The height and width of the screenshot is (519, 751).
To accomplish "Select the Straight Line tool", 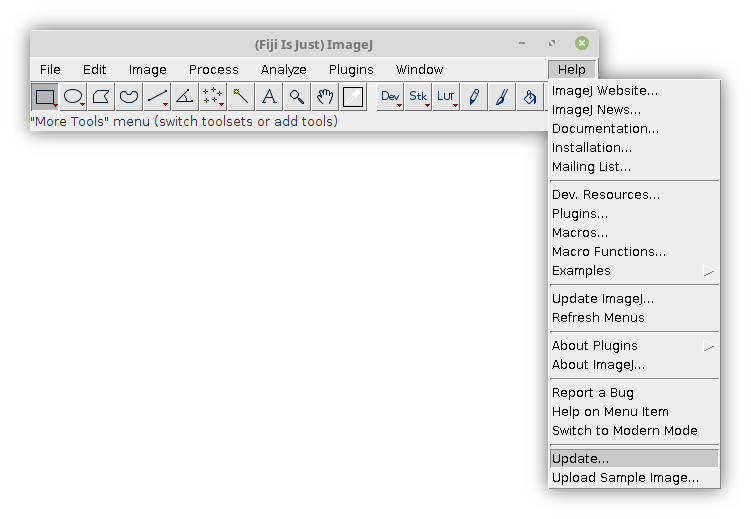I will [157, 97].
